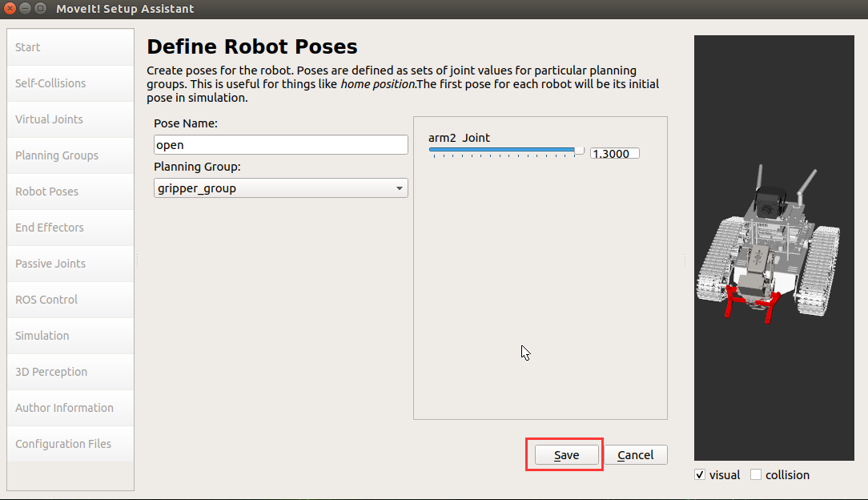Screen dimensions: 868x500
Task: Open the Start page in sidebar
Action: coord(70,47)
